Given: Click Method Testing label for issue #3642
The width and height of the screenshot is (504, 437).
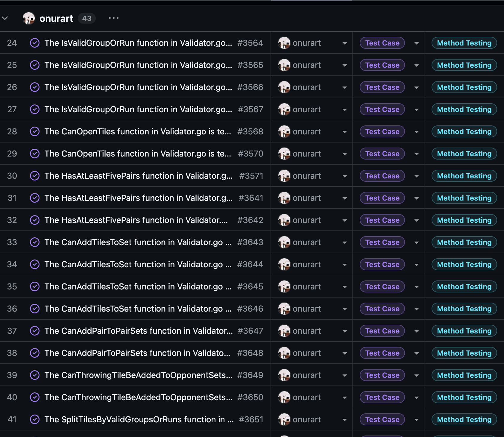Looking at the screenshot, I should [464, 220].
